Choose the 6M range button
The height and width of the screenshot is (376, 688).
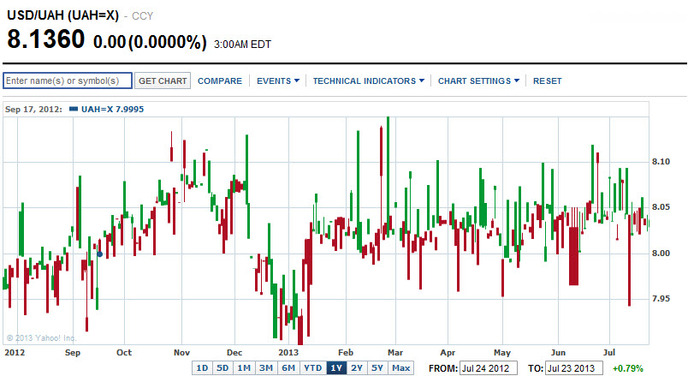pos(288,368)
